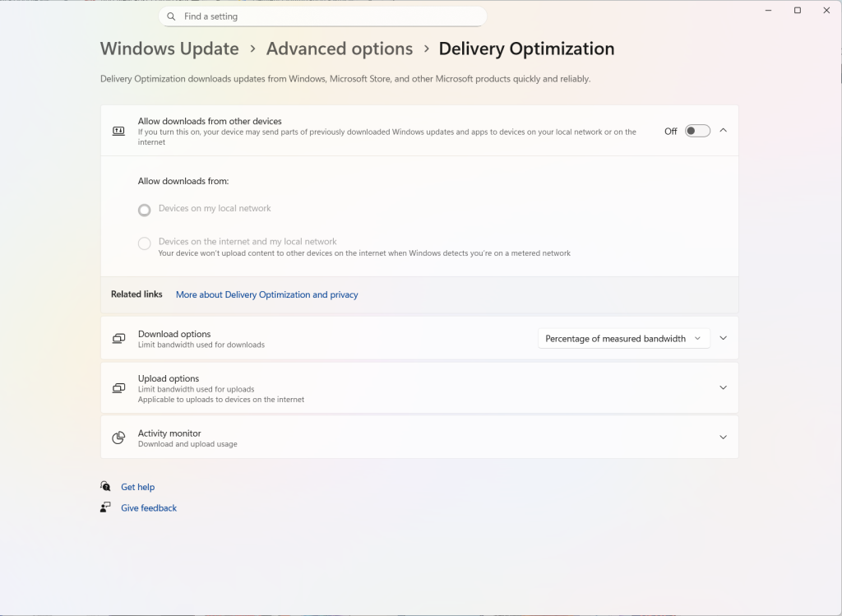Go back to Advanced options breadcrumb
Screen dimensions: 842x616
click(340, 49)
